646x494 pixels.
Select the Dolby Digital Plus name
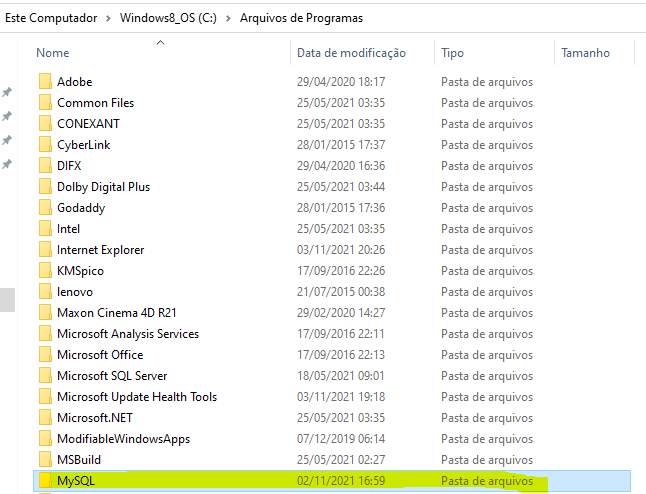click(x=103, y=187)
